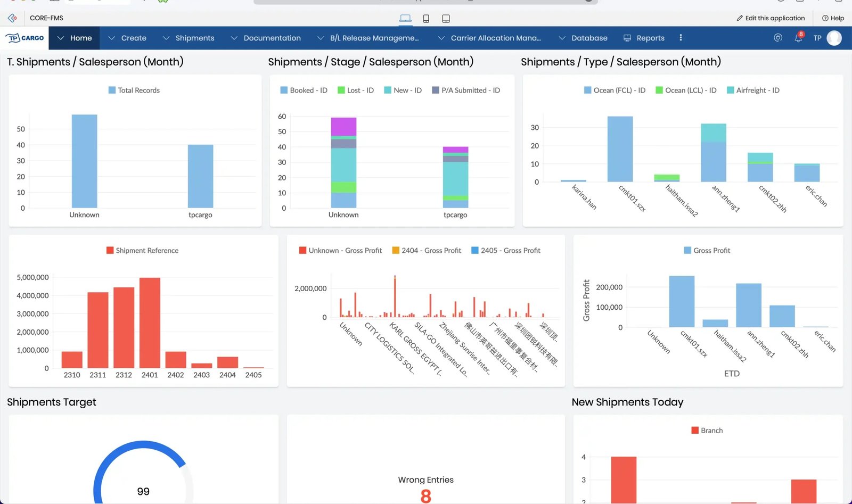Switch to tablet preview icon
This screenshot has width=852, height=504.
coord(446,19)
